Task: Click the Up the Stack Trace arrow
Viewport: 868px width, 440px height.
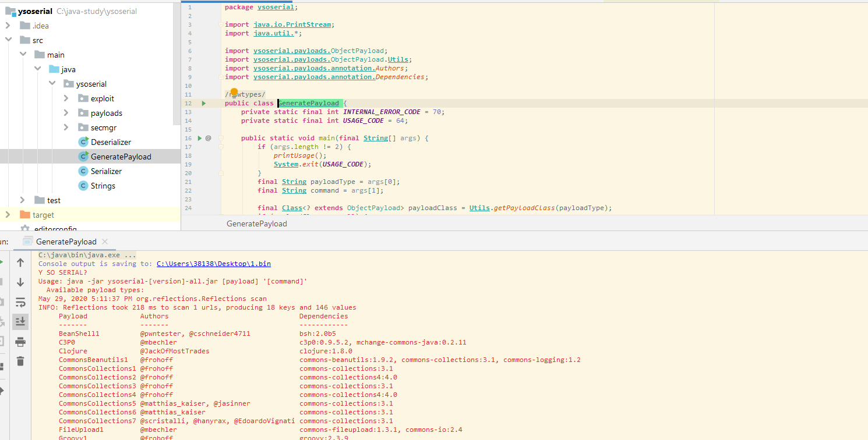Action: point(20,263)
